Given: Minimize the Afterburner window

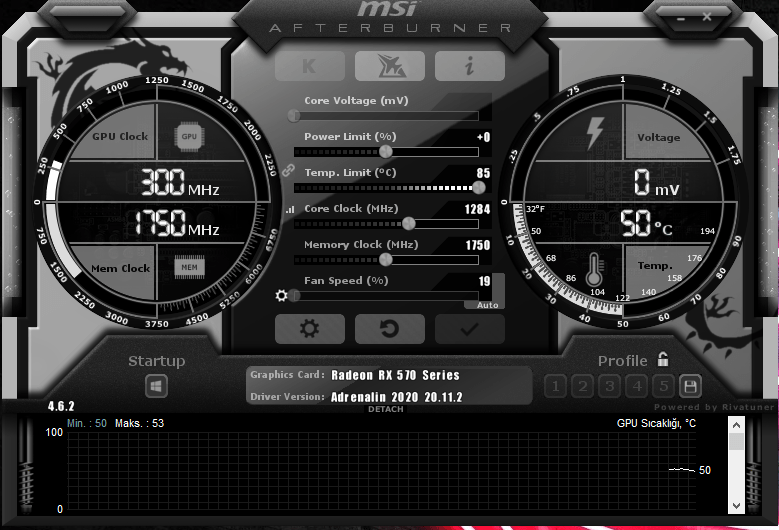Looking at the screenshot, I should click(x=681, y=18).
